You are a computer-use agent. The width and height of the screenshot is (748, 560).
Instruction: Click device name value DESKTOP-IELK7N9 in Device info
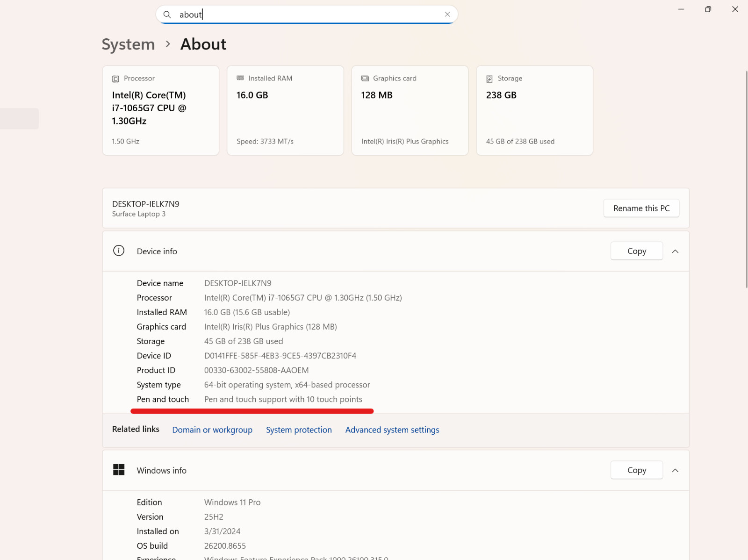tap(237, 283)
